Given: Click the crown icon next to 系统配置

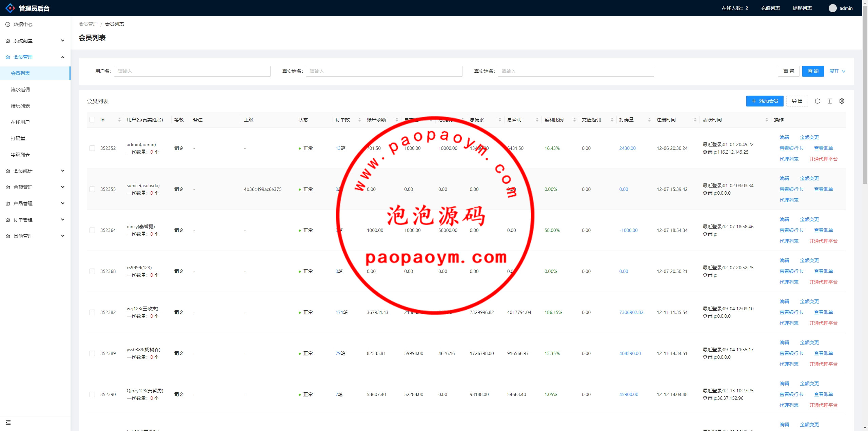Looking at the screenshot, I should [8, 41].
